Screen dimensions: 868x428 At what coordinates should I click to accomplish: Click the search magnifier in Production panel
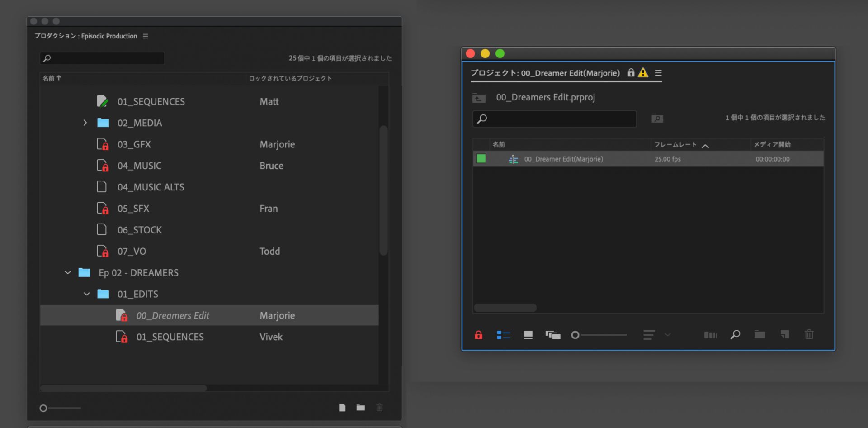pos(47,58)
